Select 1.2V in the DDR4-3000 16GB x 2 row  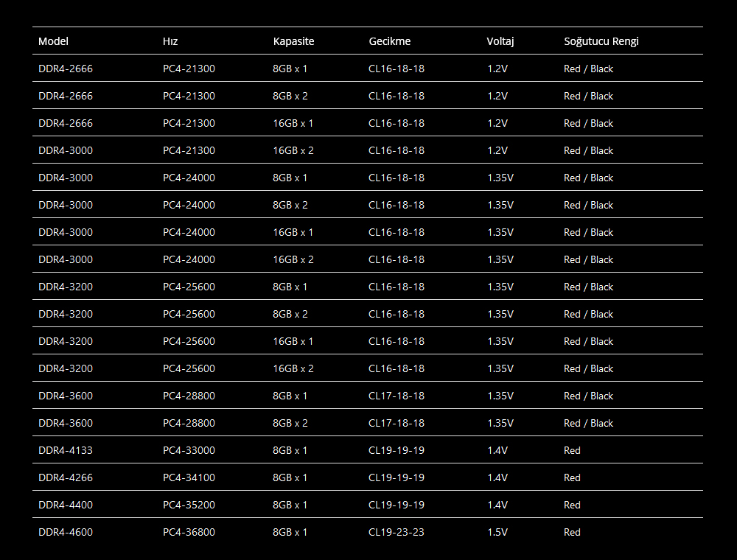tap(497, 151)
